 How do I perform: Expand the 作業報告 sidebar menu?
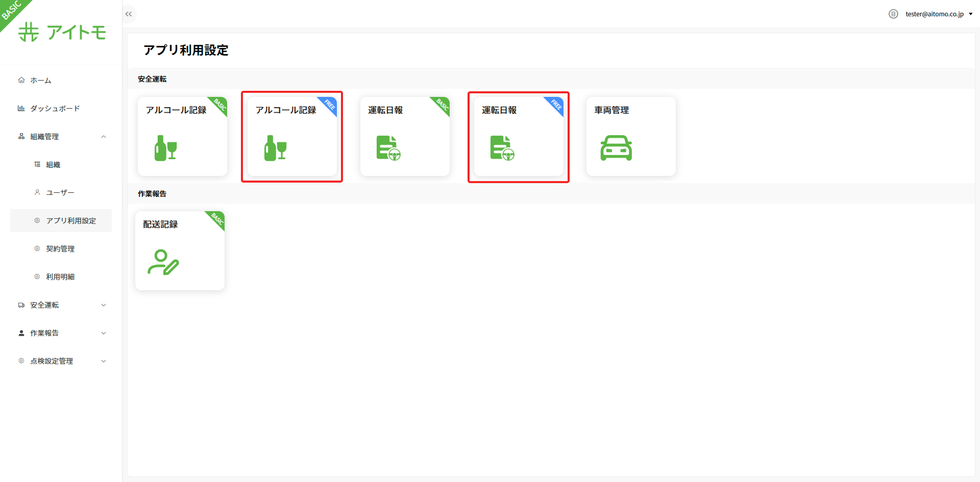pyautogui.click(x=104, y=333)
